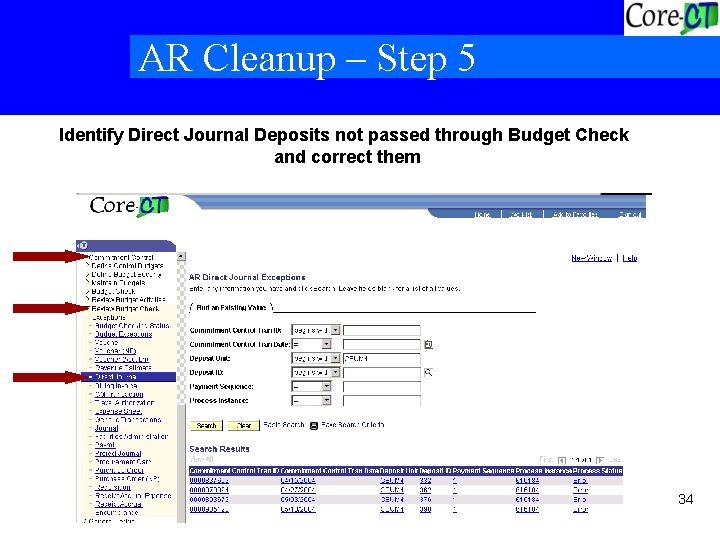Viewport: 720px width, 540px height.
Task: Open operator dropdown for Payment Sequence
Action: 326,387
